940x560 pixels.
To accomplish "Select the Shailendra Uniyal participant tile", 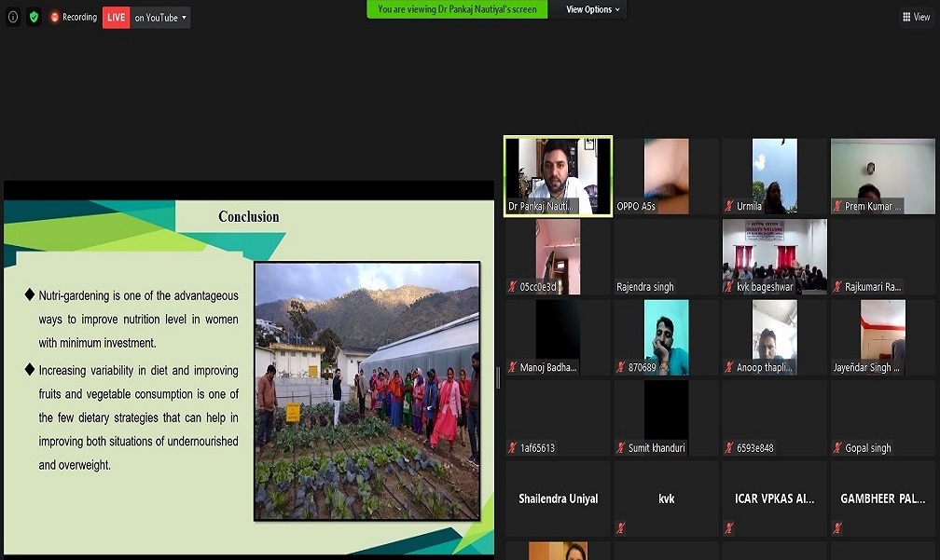I will point(559,499).
